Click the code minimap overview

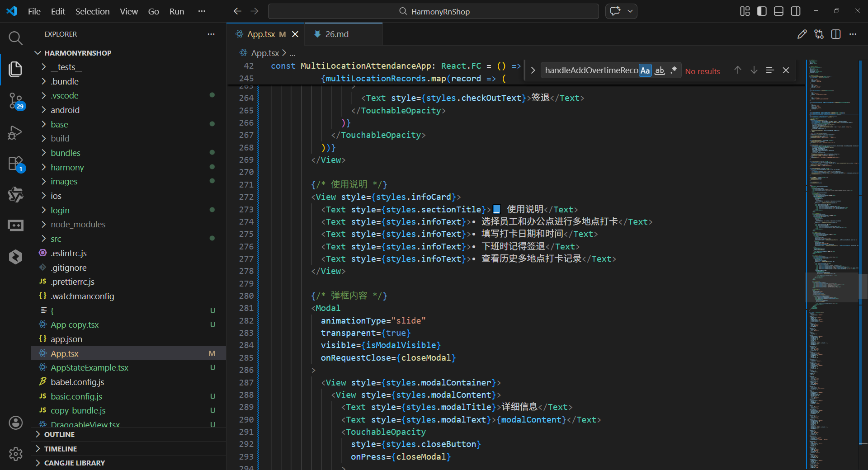click(x=832, y=264)
